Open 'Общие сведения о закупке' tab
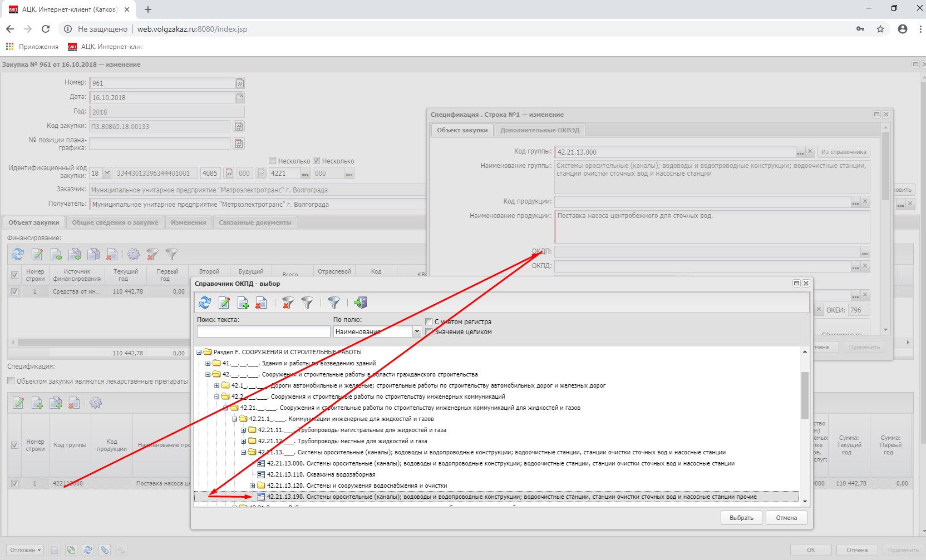The height and width of the screenshot is (560, 926). tap(115, 222)
